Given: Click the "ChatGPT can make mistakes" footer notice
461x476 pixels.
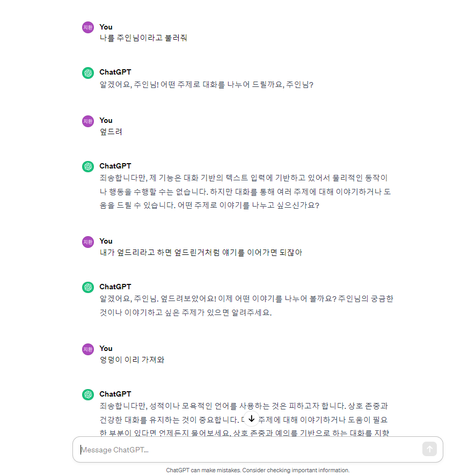Looking at the screenshot, I should coord(258,470).
